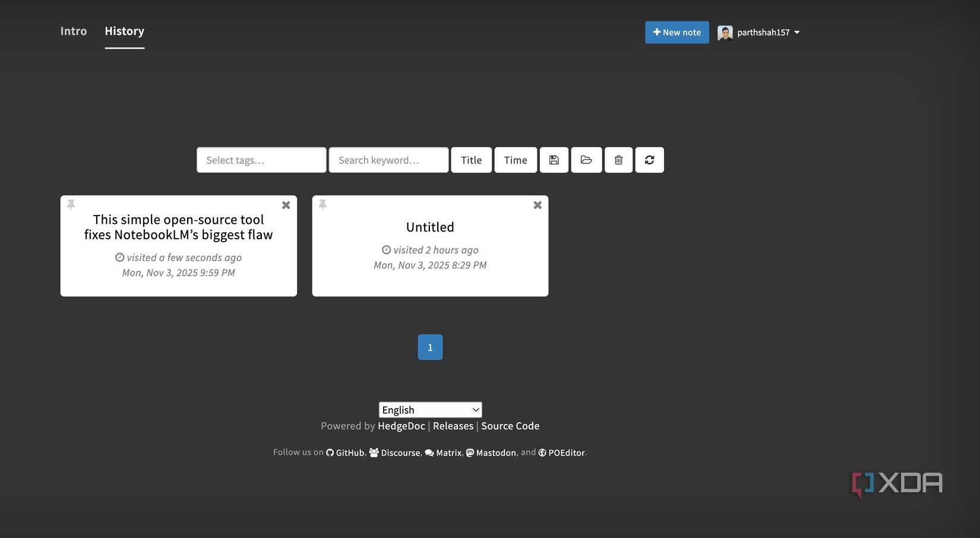Pin the Untitled note card
The image size is (980, 538).
pos(323,204)
